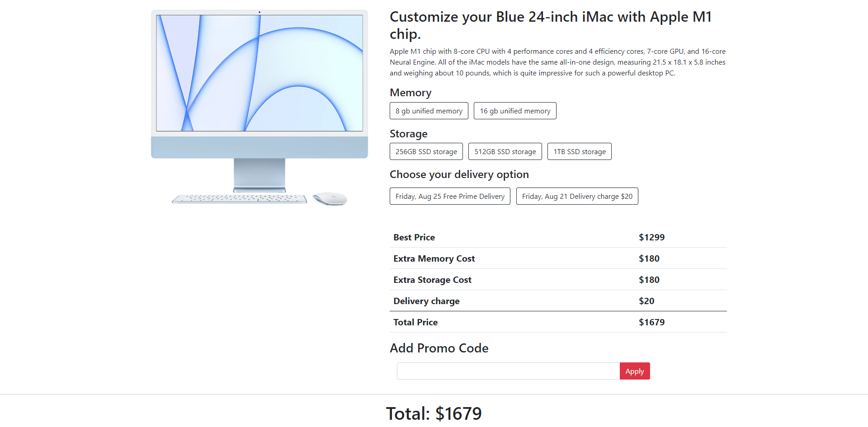Click the Extra Memory Cost value $180
Viewport: 868px width, 427px height.
[649, 258]
